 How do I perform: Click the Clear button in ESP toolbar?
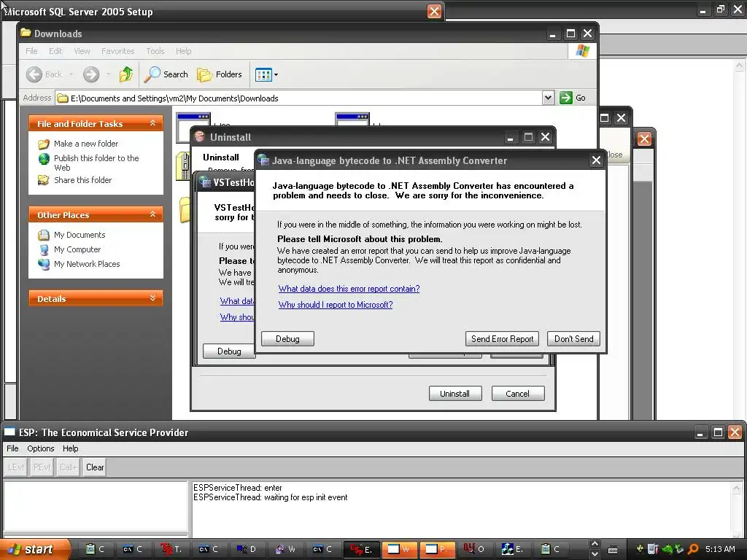[x=95, y=467]
